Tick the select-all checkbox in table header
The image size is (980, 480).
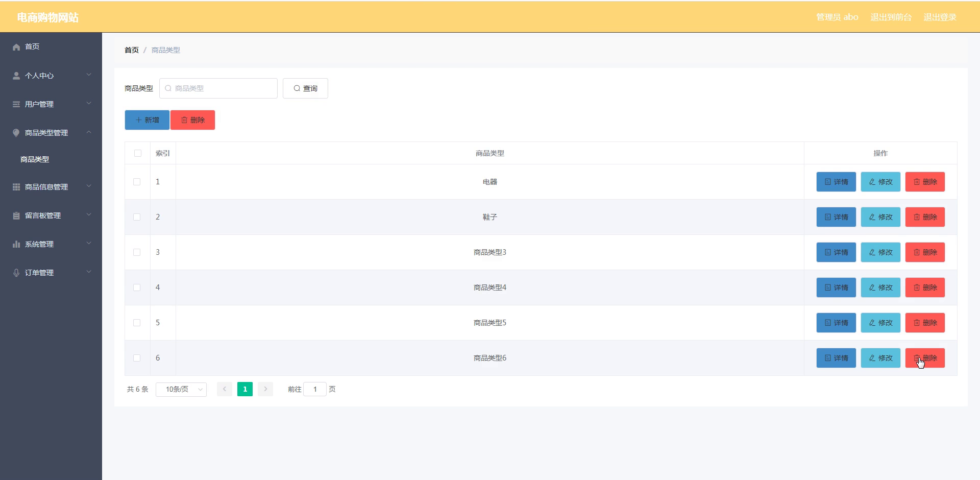[x=137, y=153]
